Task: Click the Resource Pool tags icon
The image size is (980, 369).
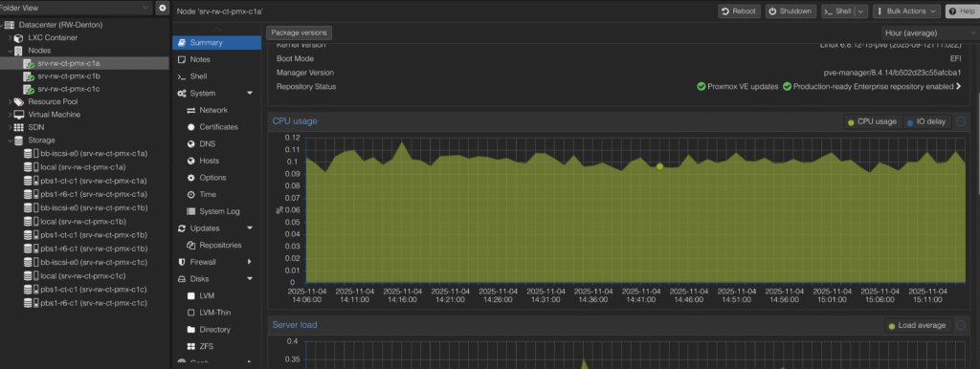Action: pyautogui.click(x=18, y=101)
